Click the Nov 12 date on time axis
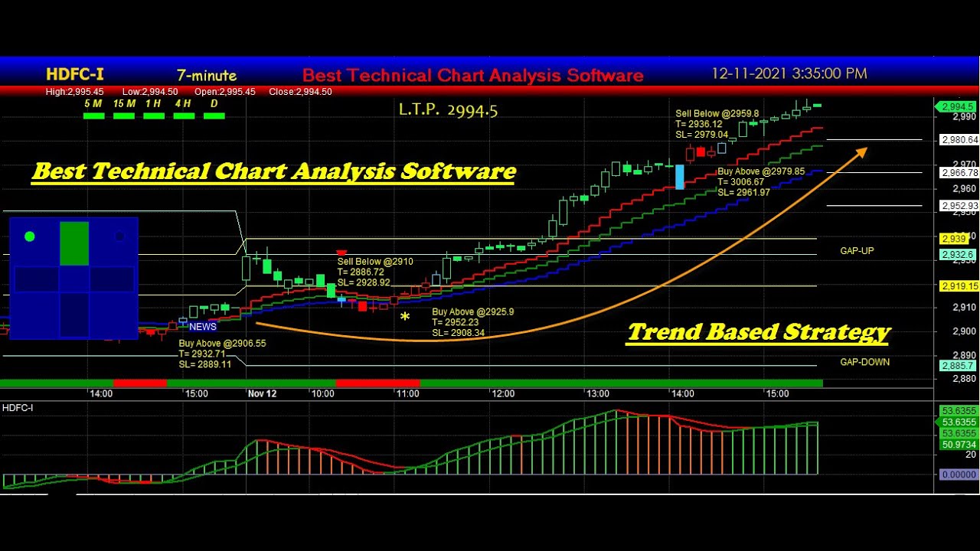 (x=262, y=393)
